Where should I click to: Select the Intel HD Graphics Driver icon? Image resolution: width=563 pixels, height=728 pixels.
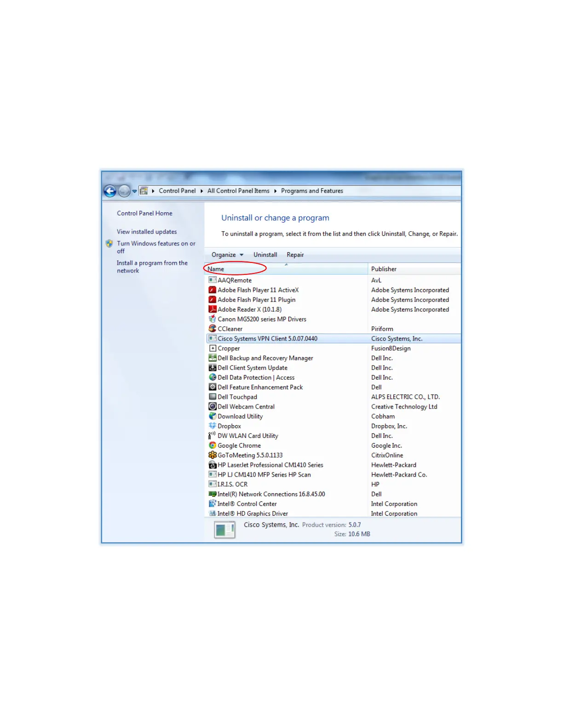[x=213, y=513]
